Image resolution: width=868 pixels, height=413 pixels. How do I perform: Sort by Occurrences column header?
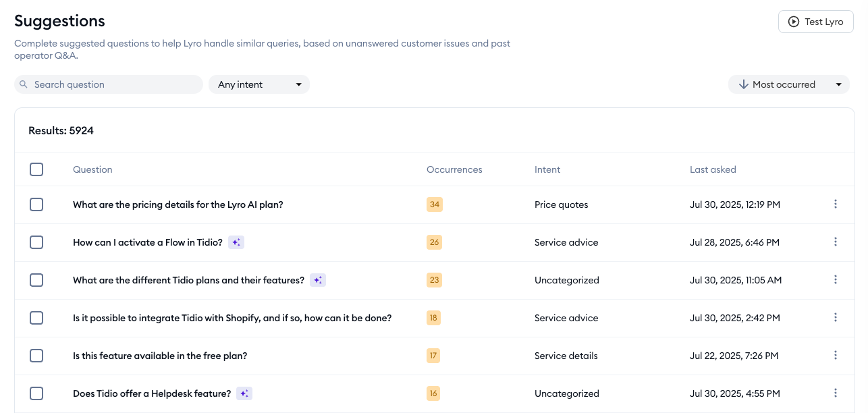(x=454, y=169)
